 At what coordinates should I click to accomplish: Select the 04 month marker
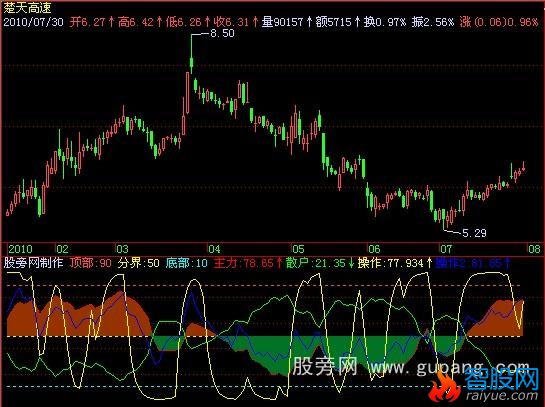click(214, 249)
